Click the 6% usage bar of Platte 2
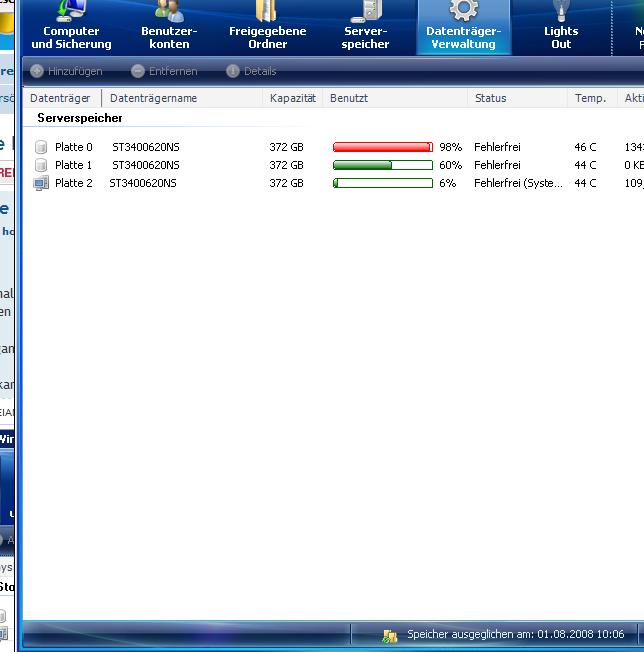This screenshot has width=644, height=652. pos(383,183)
